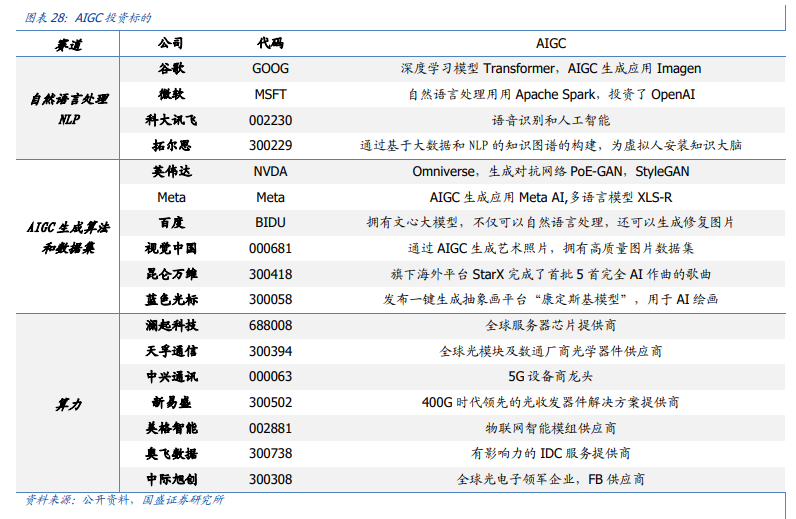Click company name '微软'

tap(171, 94)
